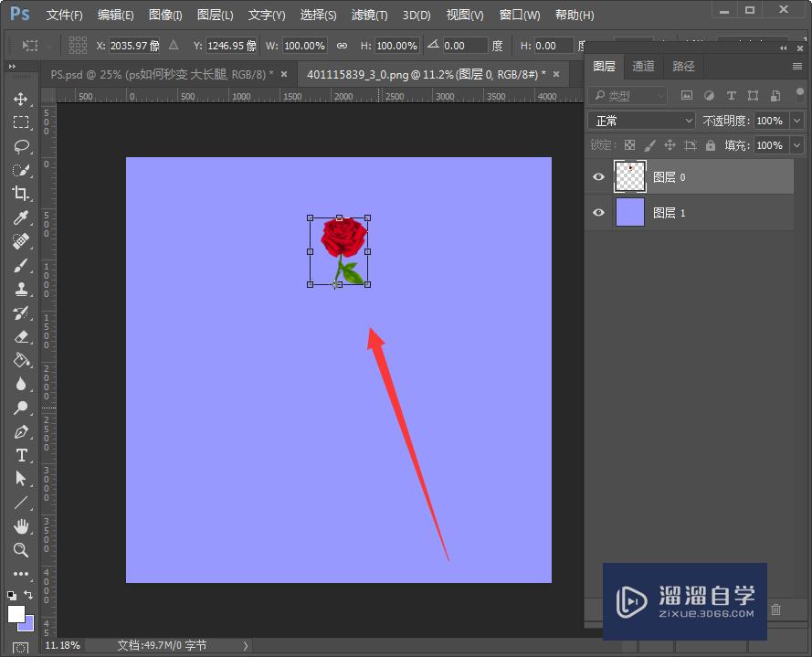The image size is (812, 657).
Task: Select the Crop tool
Action: pyautogui.click(x=21, y=194)
